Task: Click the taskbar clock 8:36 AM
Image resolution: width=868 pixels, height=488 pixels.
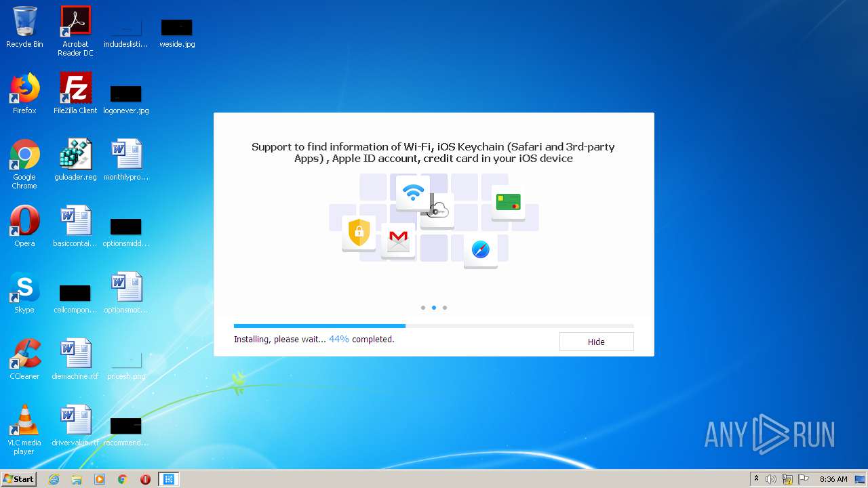Action: pos(833,479)
